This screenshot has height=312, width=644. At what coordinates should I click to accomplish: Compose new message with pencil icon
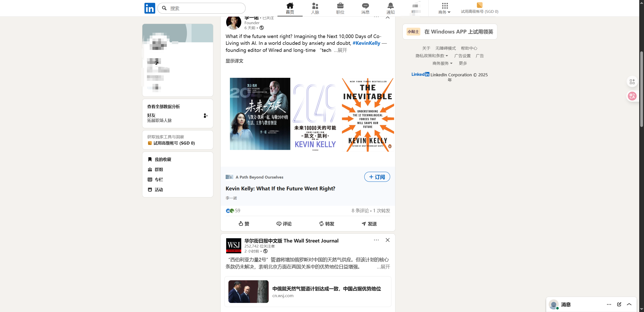tap(619, 304)
